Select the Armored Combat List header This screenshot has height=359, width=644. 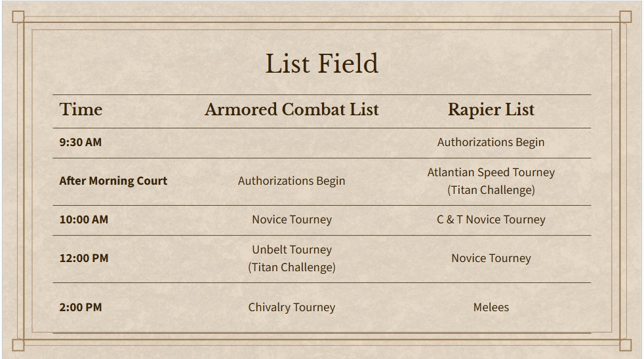point(292,109)
